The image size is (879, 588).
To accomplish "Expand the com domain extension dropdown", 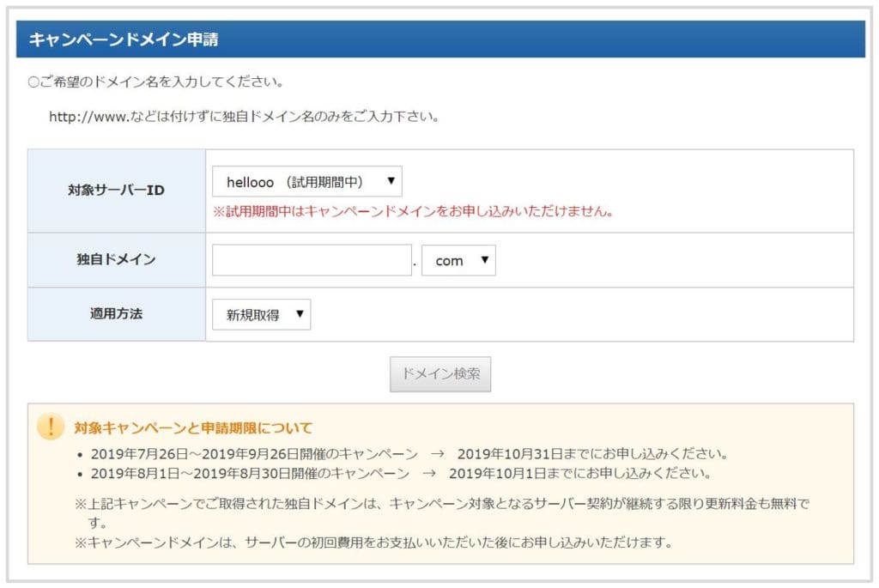I will (x=458, y=261).
